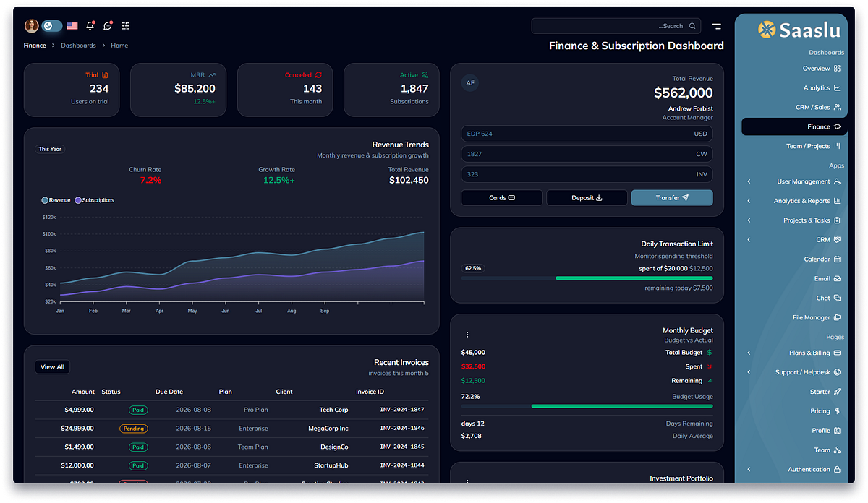868x503 pixels.
Task: Click the Dashboards breadcrumb link
Action: pyautogui.click(x=78, y=46)
